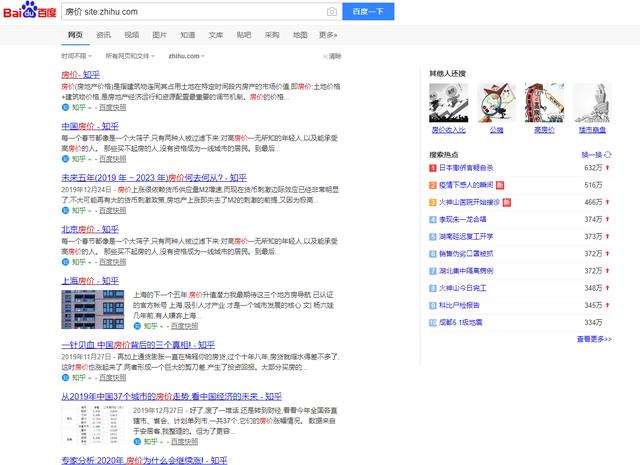This screenshot has height=465, width=640.
Task: Open the 公摊 related search link
Action: point(496,130)
